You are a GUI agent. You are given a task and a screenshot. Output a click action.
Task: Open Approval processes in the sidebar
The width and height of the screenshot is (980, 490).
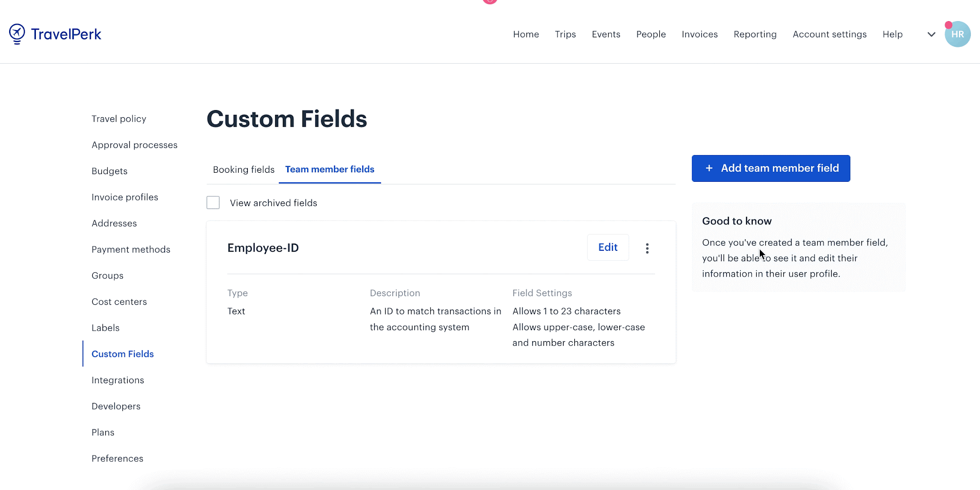point(134,145)
